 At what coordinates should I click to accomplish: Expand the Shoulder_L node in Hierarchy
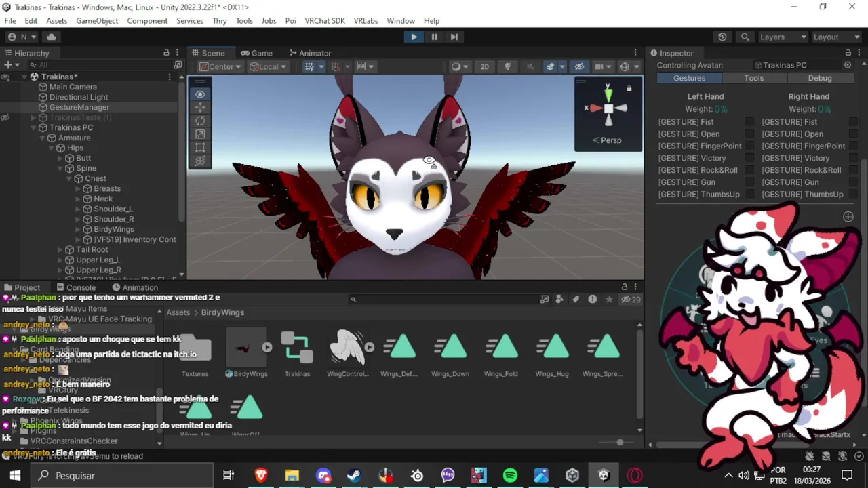(x=79, y=209)
